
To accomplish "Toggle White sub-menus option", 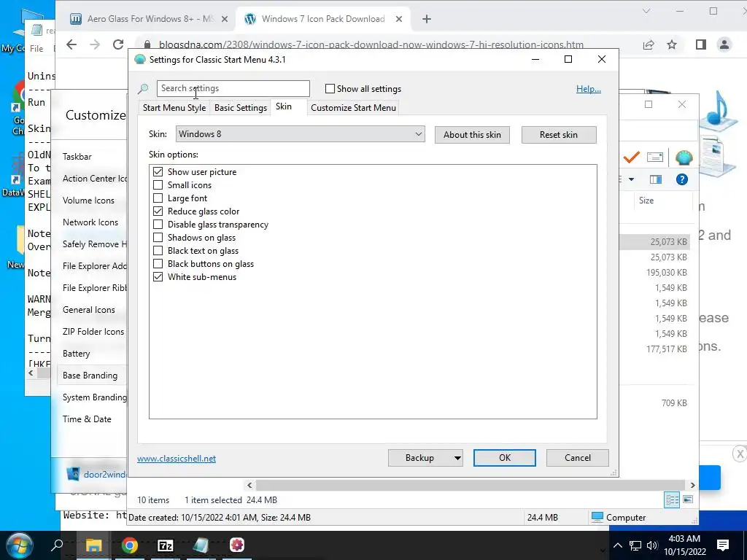I will [x=158, y=276].
